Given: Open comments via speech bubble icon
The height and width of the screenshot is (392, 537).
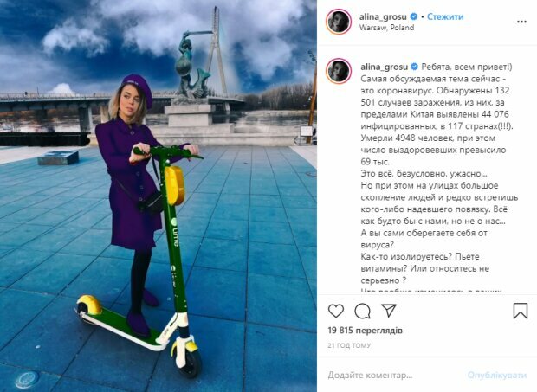Looking at the screenshot, I should [362, 311].
